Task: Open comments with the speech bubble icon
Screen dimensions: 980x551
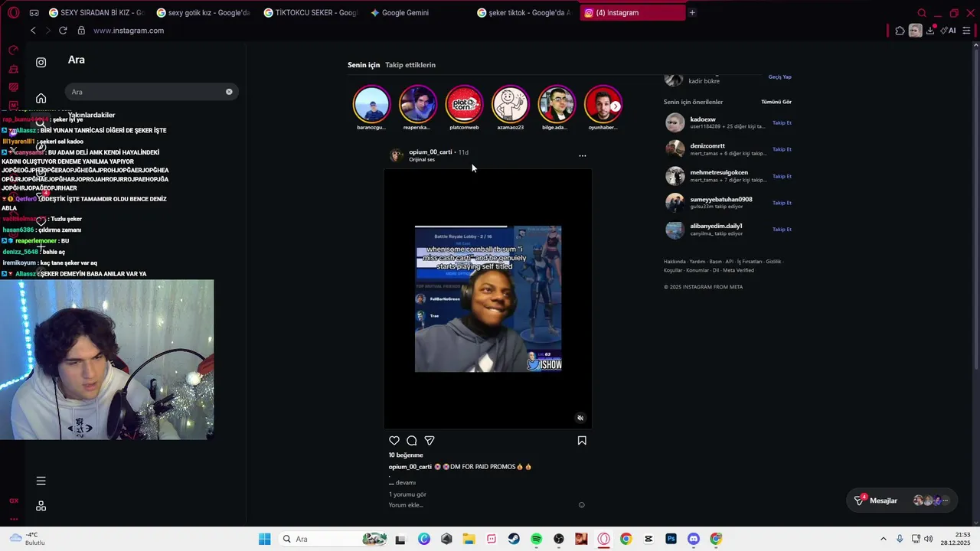Action: coord(412,441)
